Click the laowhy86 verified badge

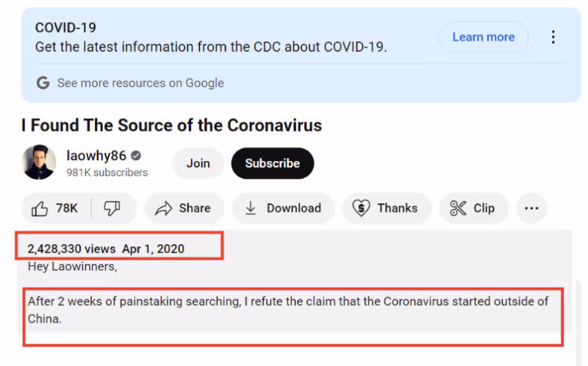[x=137, y=157]
